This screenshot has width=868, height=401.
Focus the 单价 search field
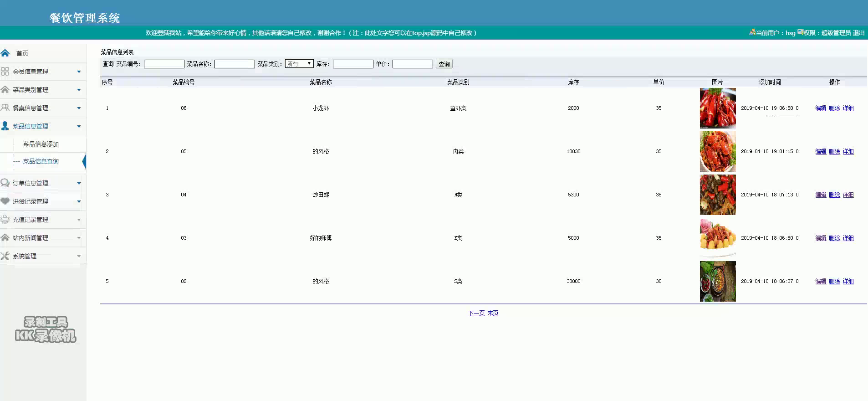coord(413,64)
